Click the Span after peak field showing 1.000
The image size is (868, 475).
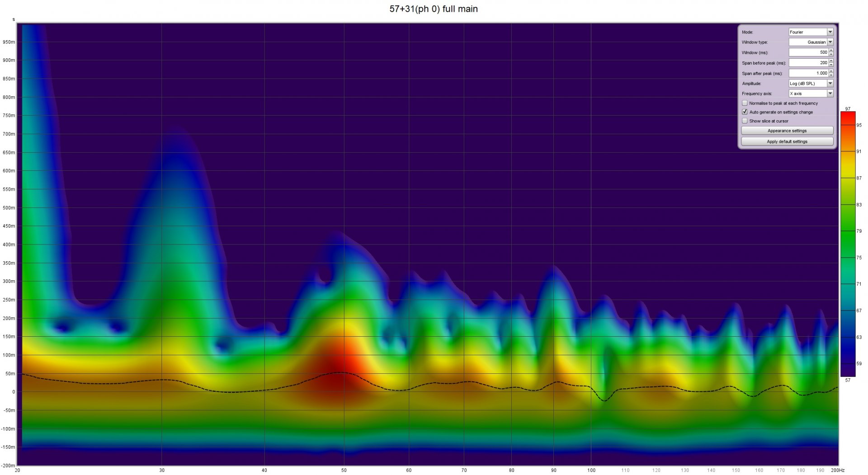808,73
